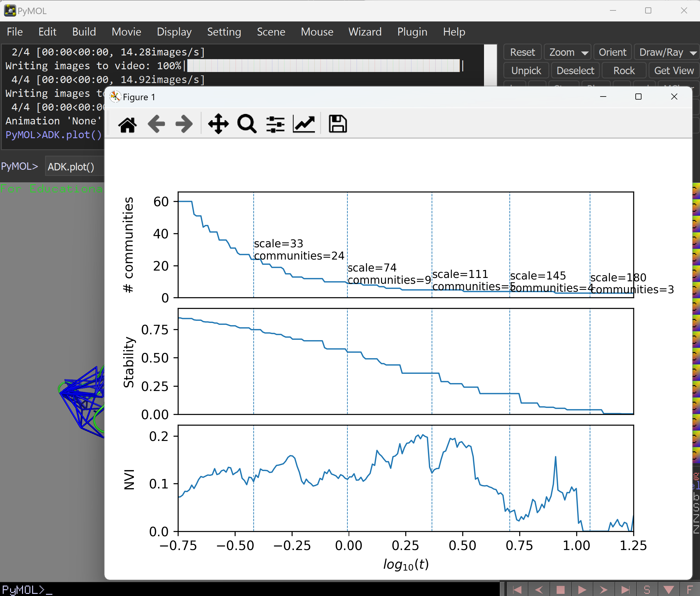Click the Unpick button
Screen dimensions: 700x596
[x=526, y=70]
